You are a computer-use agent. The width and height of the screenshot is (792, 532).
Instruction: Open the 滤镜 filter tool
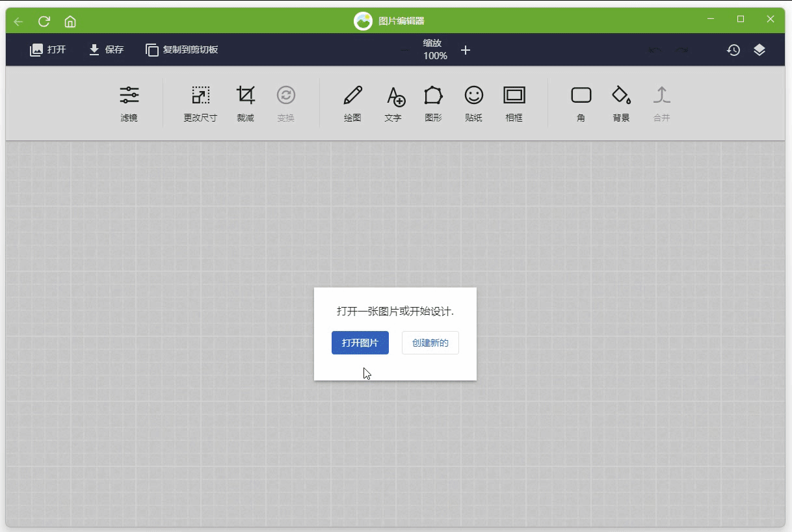pyautogui.click(x=129, y=103)
